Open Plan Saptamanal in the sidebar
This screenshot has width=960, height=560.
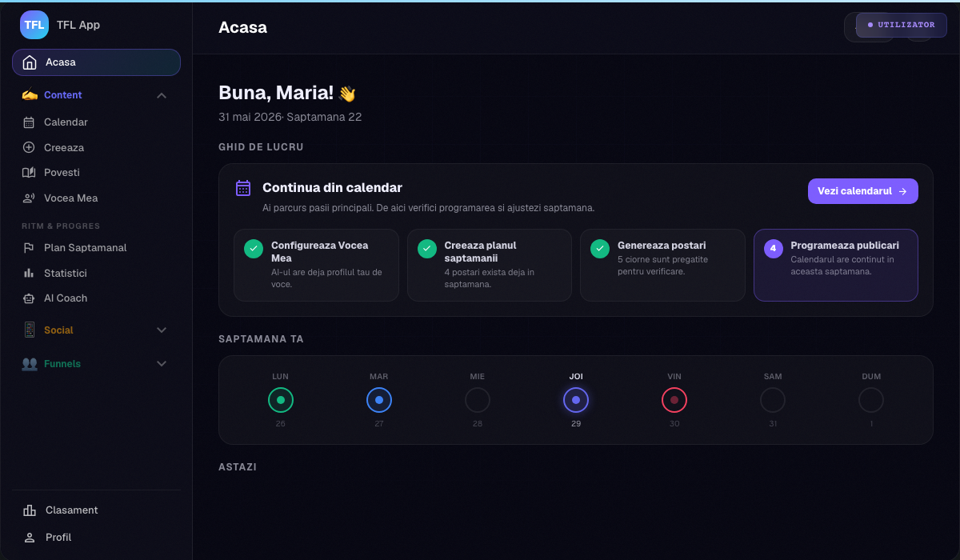pyautogui.click(x=96, y=248)
